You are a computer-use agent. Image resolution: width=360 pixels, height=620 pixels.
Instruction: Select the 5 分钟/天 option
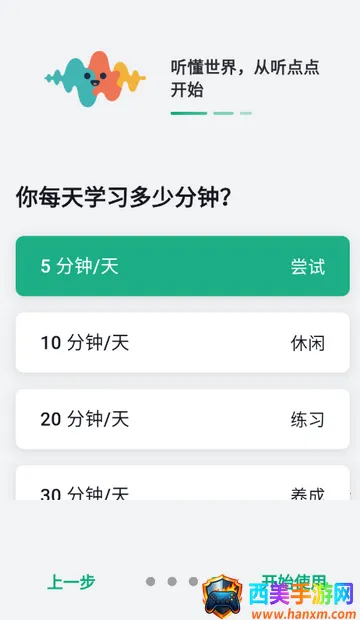(x=182, y=266)
